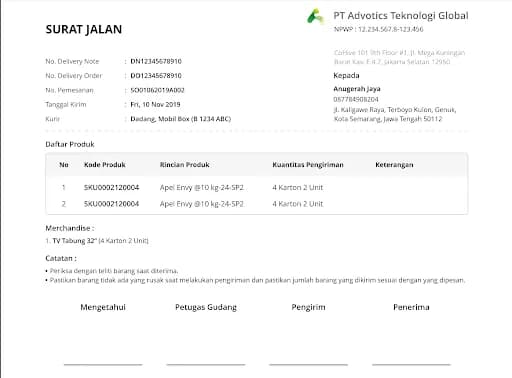
Task: Select order number SO01062019A002
Action: pyautogui.click(x=157, y=90)
